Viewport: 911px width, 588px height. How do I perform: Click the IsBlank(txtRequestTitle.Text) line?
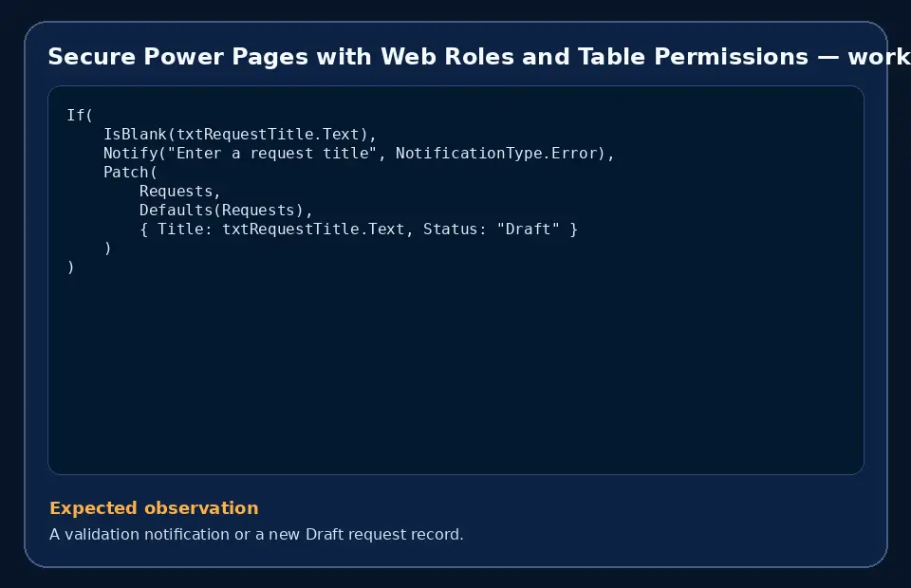click(240, 134)
